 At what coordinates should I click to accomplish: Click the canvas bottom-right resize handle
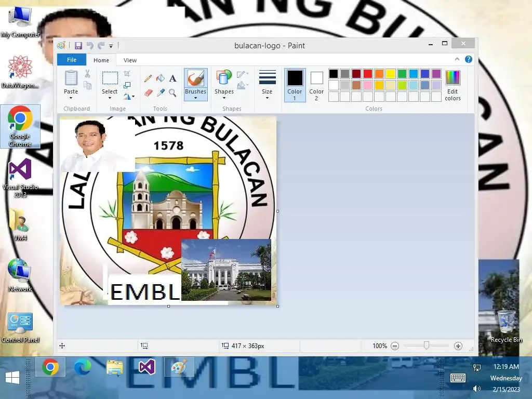278,306
